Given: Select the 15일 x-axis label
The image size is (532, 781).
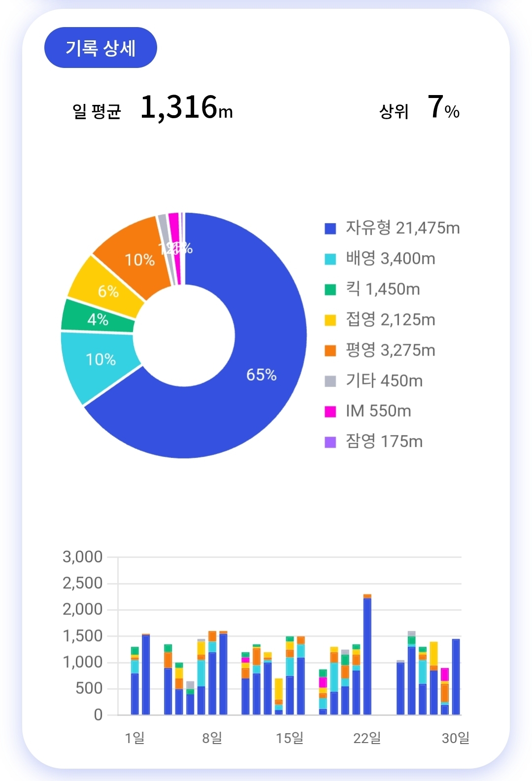Looking at the screenshot, I should (290, 738).
